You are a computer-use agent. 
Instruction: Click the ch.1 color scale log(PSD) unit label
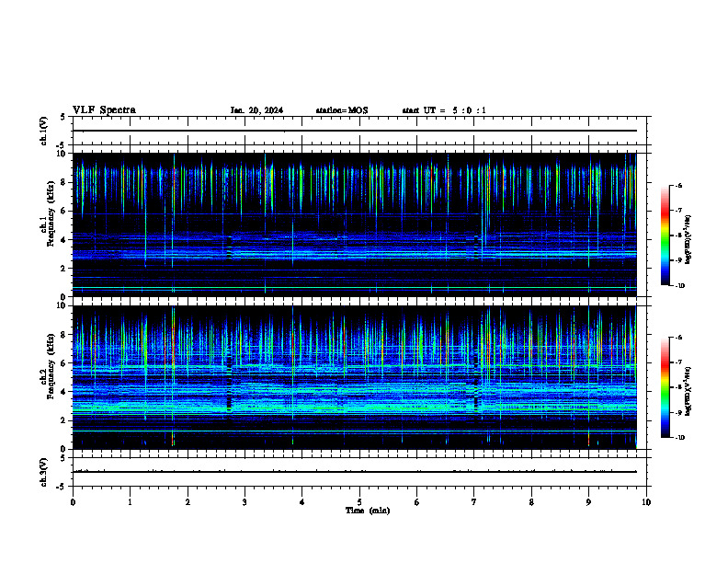point(688,239)
